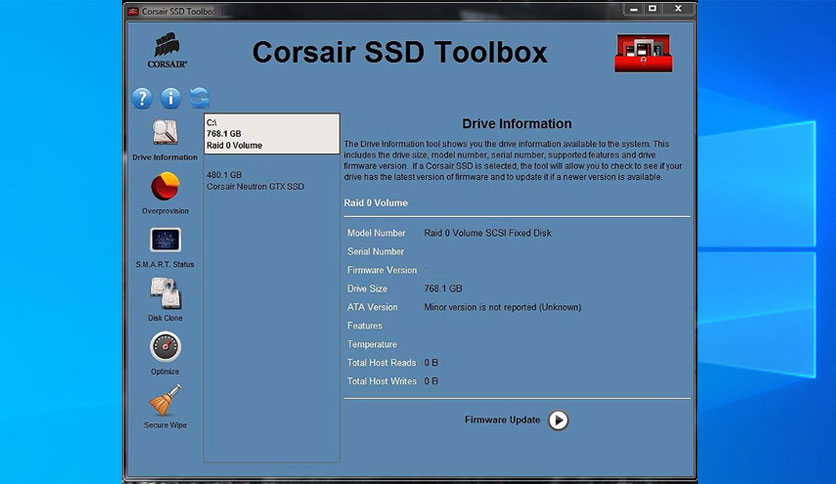836x484 pixels.
Task: Click the Drive Size value 768.1 GB
Action: (443, 288)
